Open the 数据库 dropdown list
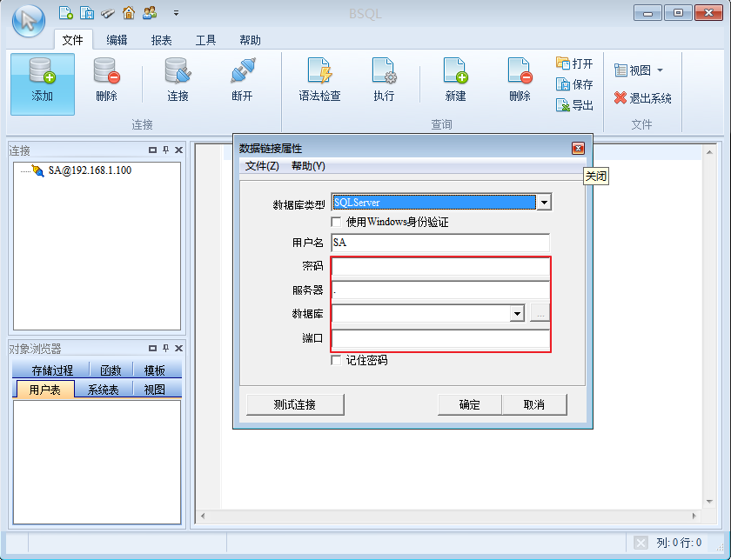 pyautogui.click(x=517, y=313)
